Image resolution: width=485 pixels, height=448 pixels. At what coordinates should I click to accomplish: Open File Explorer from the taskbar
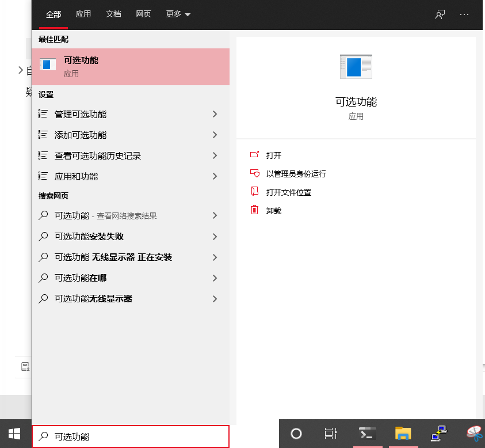[x=403, y=433]
